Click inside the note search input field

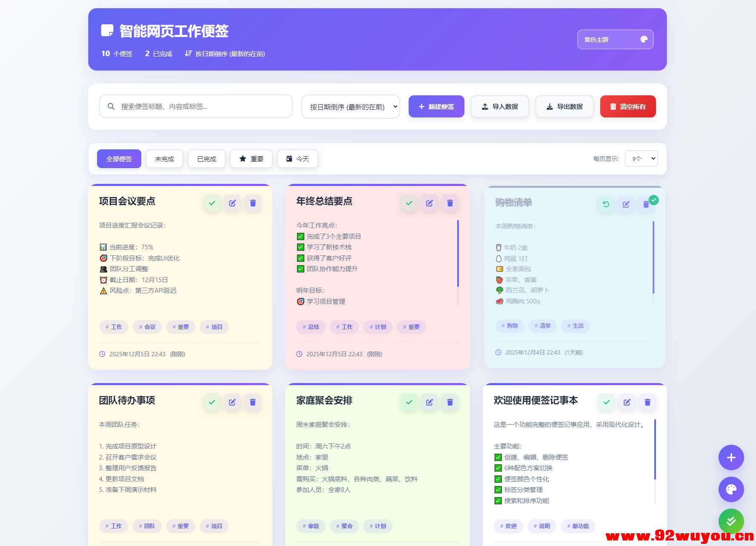(x=196, y=106)
